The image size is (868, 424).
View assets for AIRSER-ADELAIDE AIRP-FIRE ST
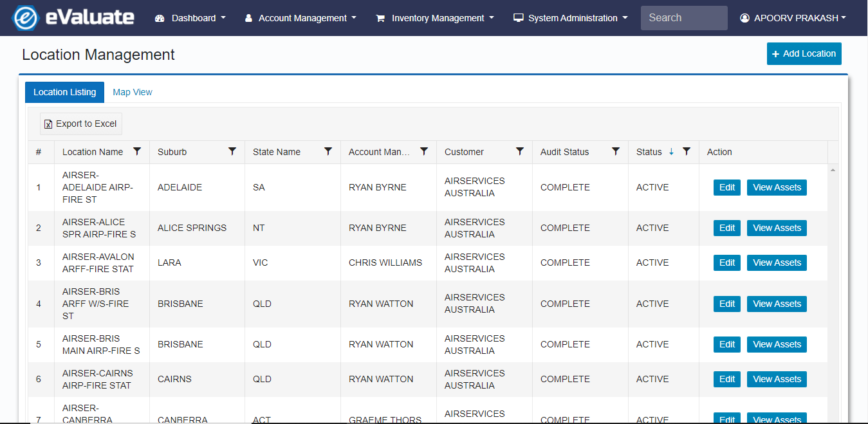(777, 187)
